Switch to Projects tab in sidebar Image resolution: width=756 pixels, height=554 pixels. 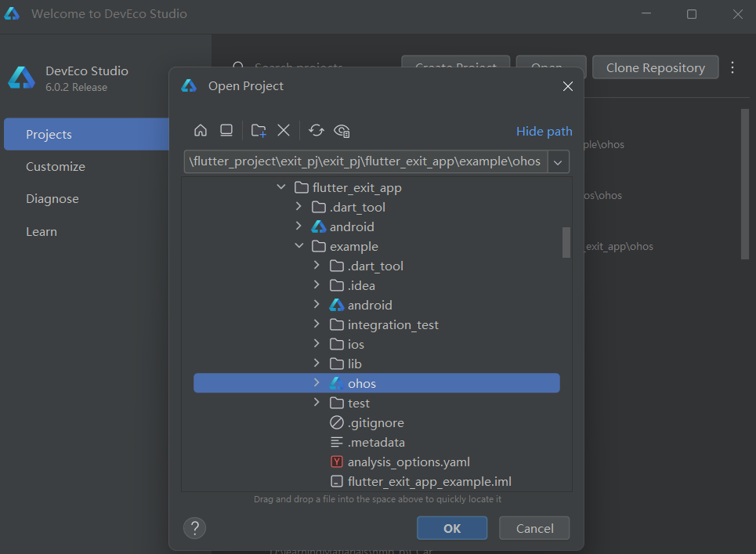[87, 134]
